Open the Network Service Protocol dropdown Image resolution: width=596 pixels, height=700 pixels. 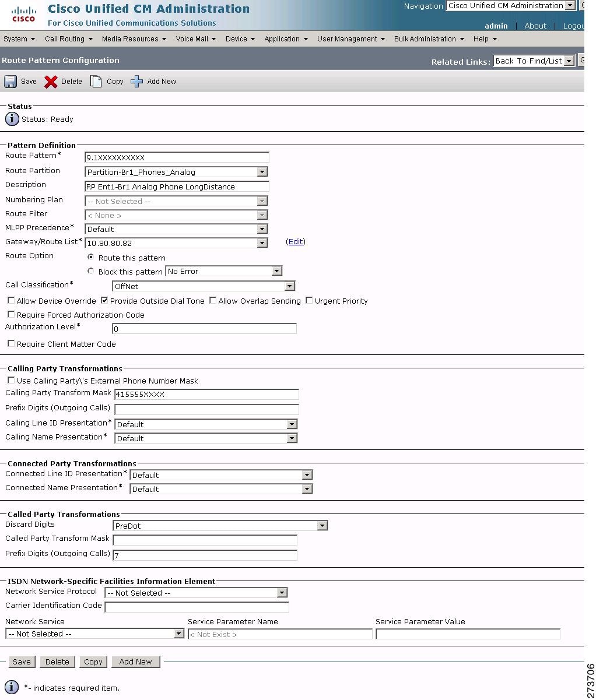tap(196, 593)
